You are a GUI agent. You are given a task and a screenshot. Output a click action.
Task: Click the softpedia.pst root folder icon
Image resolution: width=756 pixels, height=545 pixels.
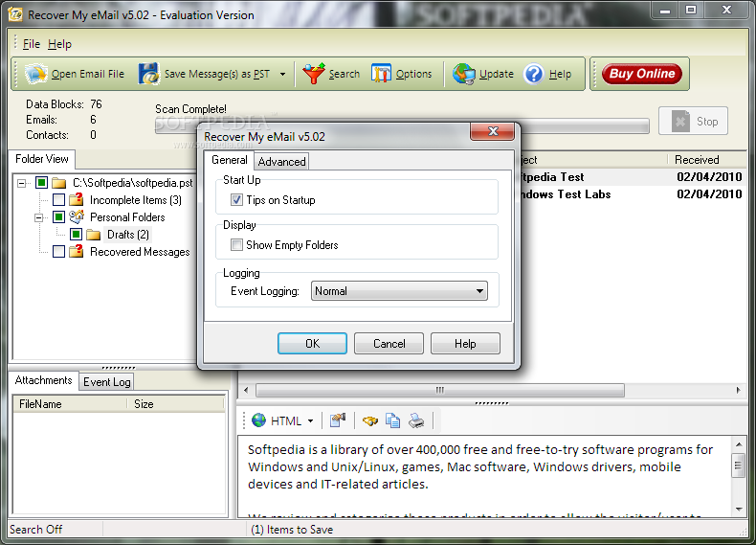tap(58, 183)
